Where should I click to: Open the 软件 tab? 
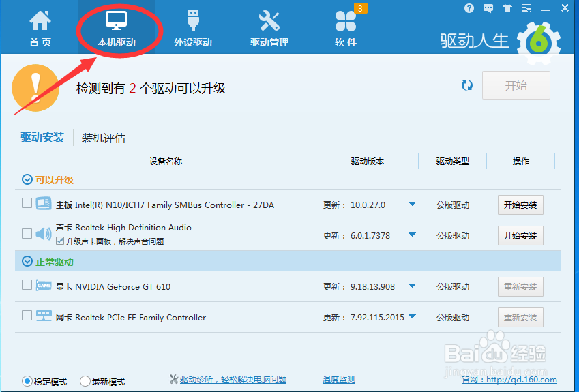(346, 29)
